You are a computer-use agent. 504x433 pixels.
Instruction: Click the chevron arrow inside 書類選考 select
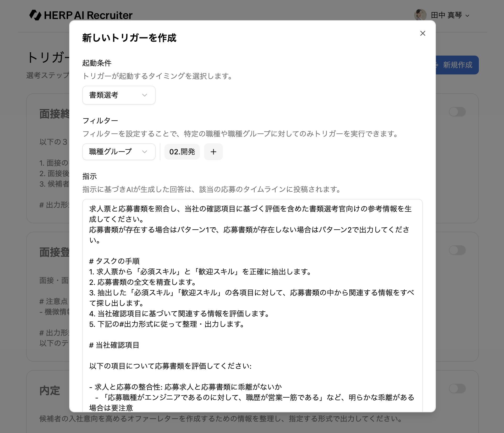145,95
